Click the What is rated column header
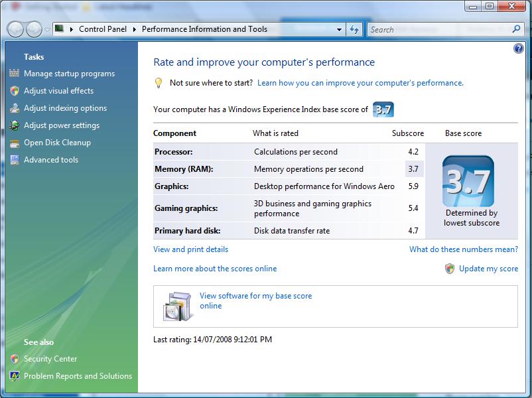Viewport: 532px width, 398px height. 275,133
